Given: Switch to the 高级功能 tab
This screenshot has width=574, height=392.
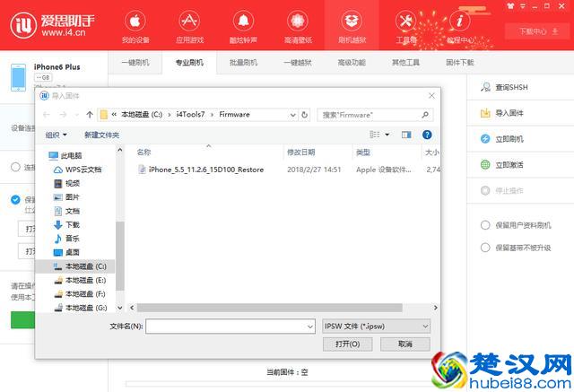Looking at the screenshot, I should [352, 63].
